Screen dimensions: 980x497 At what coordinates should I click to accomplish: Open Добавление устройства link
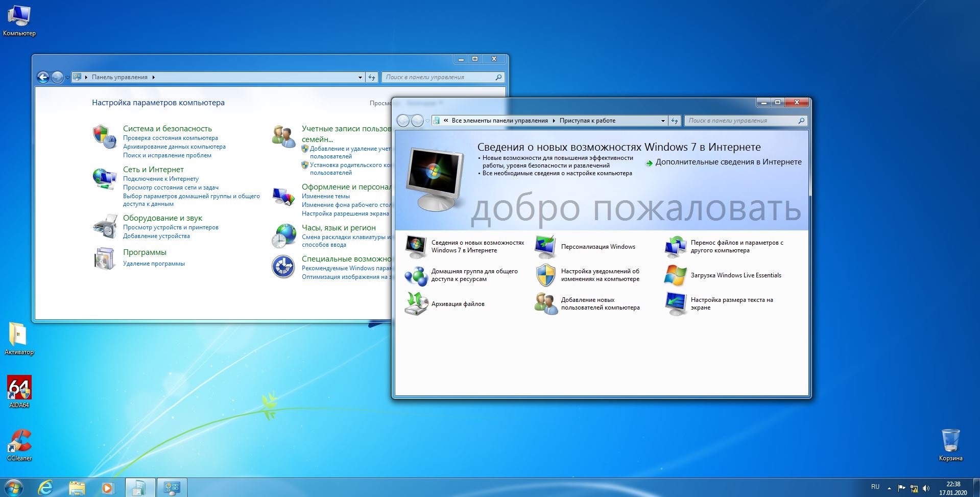[x=156, y=236]
